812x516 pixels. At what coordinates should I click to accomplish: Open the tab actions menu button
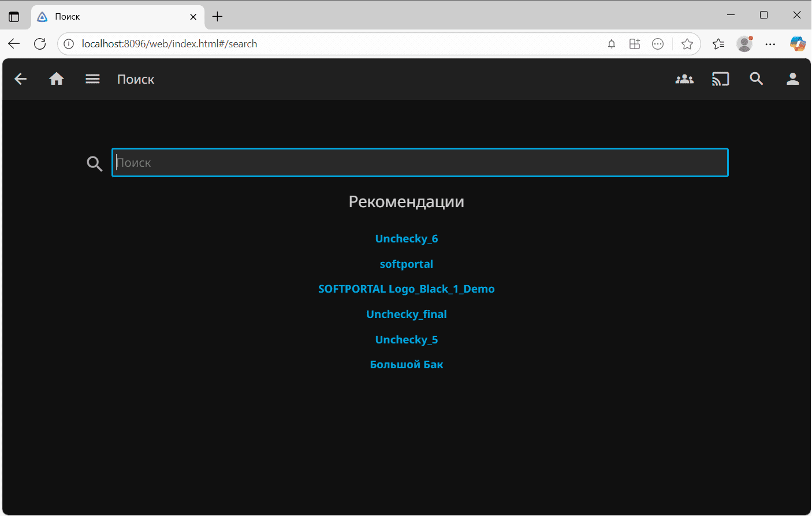pos(14,17)
